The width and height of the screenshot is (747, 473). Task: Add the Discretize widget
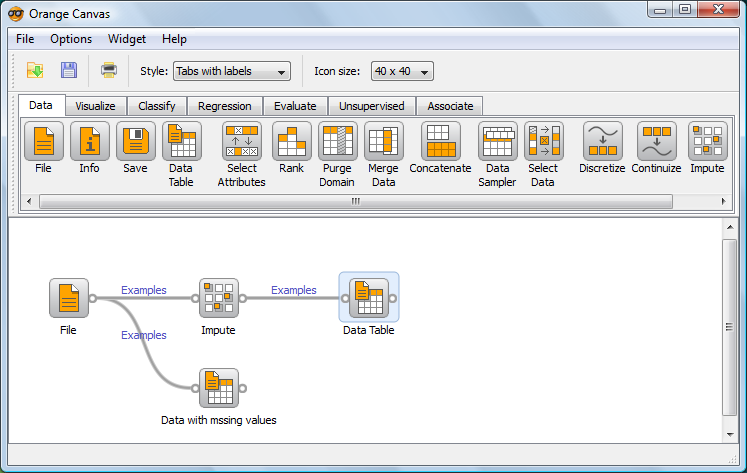pos(603,141)
